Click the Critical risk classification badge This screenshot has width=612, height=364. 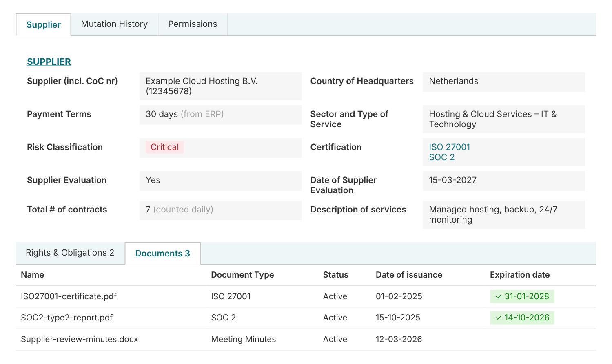click(x=164, y=147)
